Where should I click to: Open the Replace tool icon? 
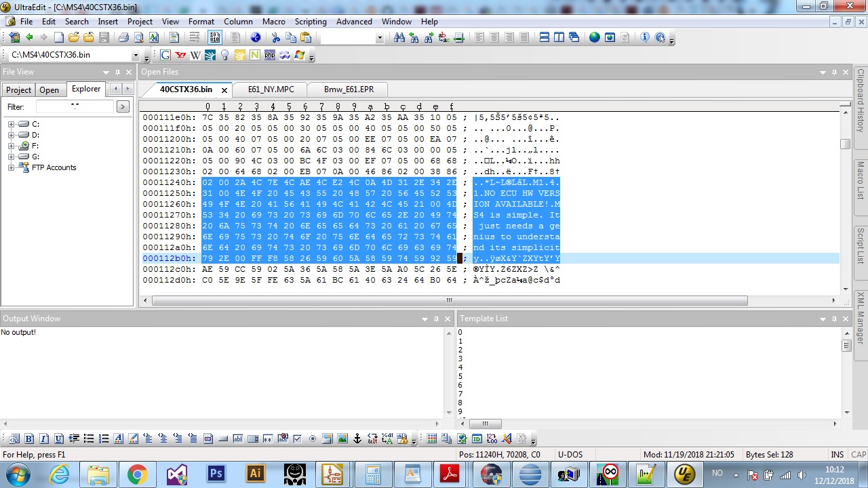pyautogui.click(x=443, y=37)
